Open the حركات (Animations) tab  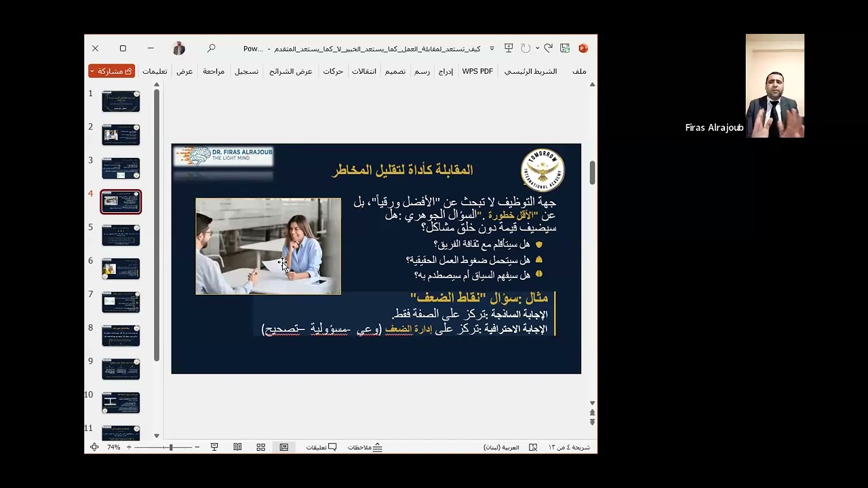[x=333, y=71]
